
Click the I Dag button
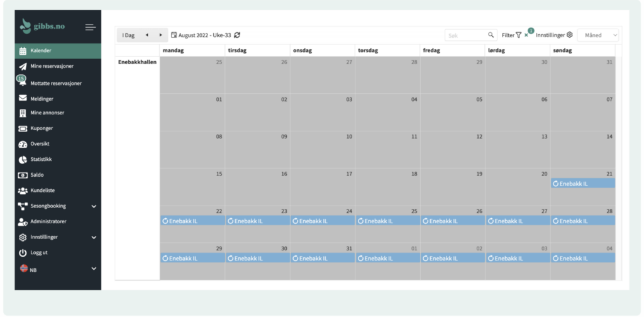[128, 35]
